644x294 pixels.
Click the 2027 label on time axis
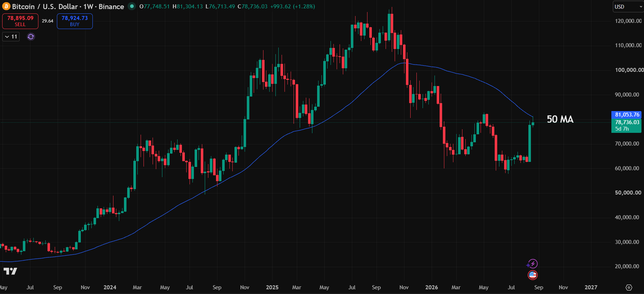(591, 287)
